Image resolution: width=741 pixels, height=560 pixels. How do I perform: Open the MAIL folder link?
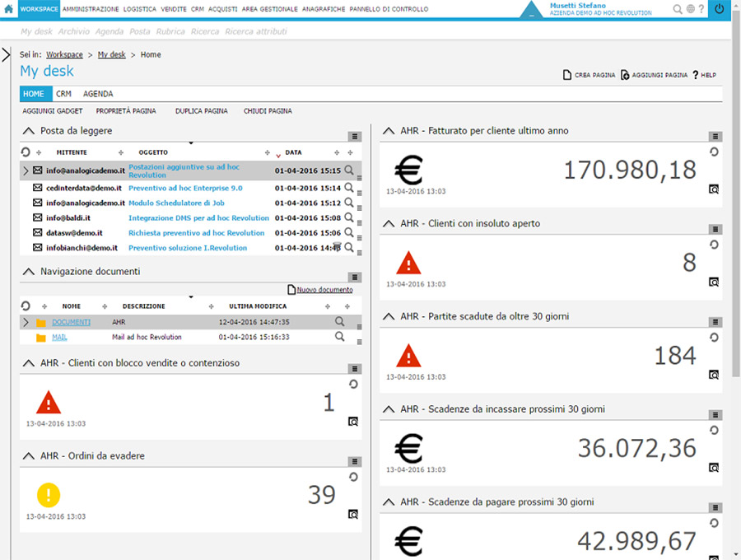(59, 337)
